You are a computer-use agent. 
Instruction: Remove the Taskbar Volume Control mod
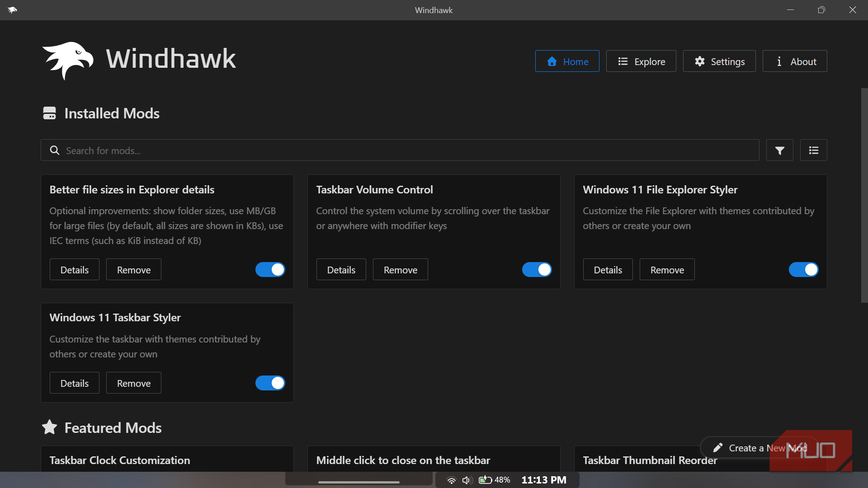coord(401,270)
